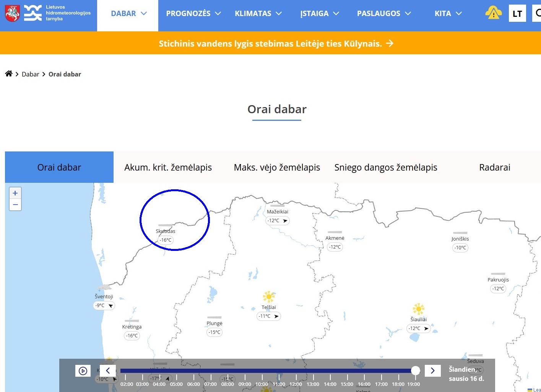Click the timeline slider handle at 19:00
541x392 pixels.
[416, 370]
